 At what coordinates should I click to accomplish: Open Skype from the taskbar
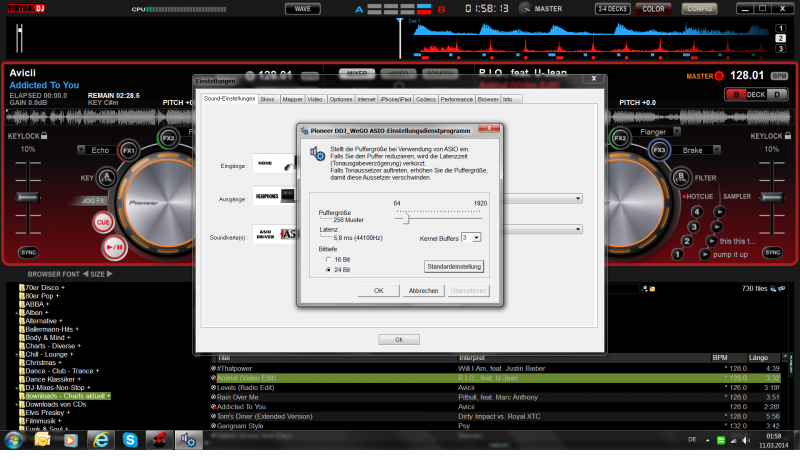pyautogui.click(x=130, y=440)
